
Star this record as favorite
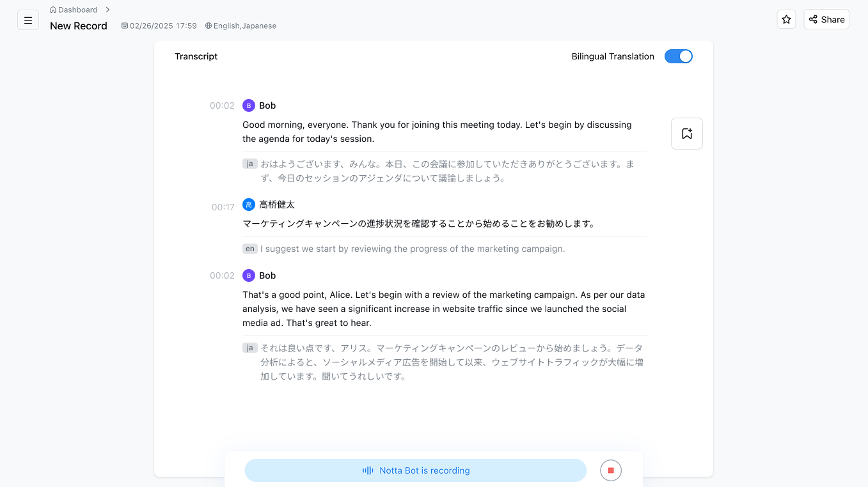pyautogui.click(x=786, y=20)
